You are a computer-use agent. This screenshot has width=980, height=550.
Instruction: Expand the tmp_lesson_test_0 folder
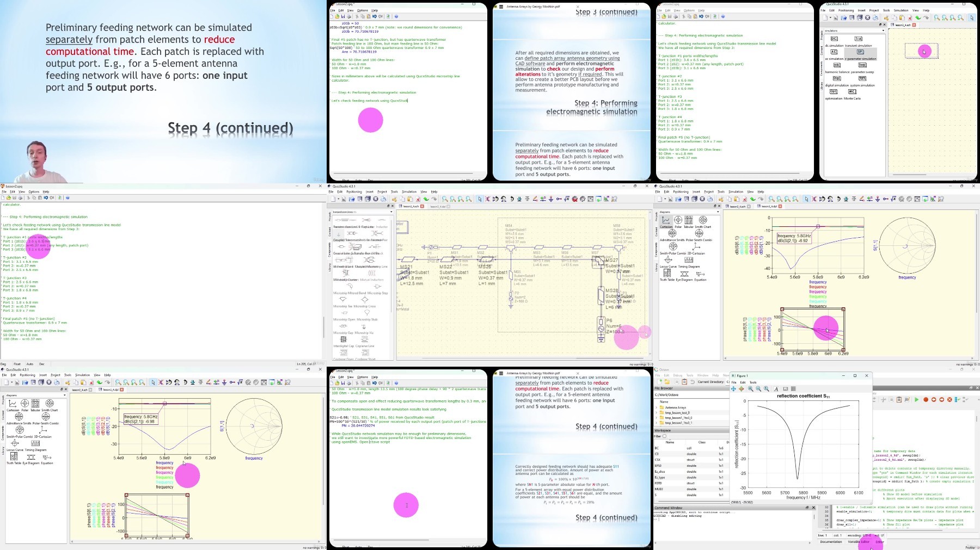click(x=656, y=412)
